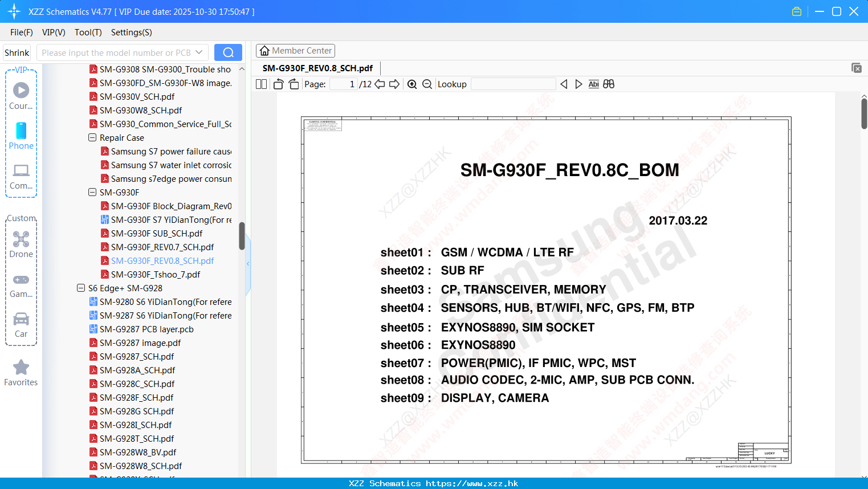
Task: Click the file tree scrollbar thumb
Action: [x=242, y=236]
